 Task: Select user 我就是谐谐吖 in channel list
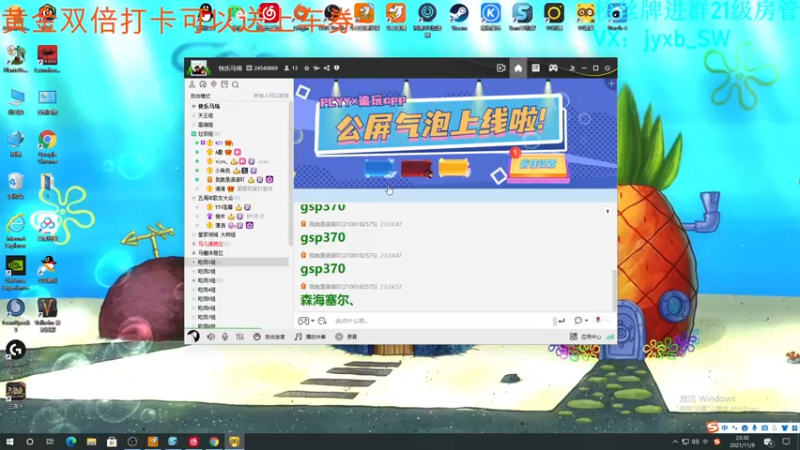[x=230, y=180]
